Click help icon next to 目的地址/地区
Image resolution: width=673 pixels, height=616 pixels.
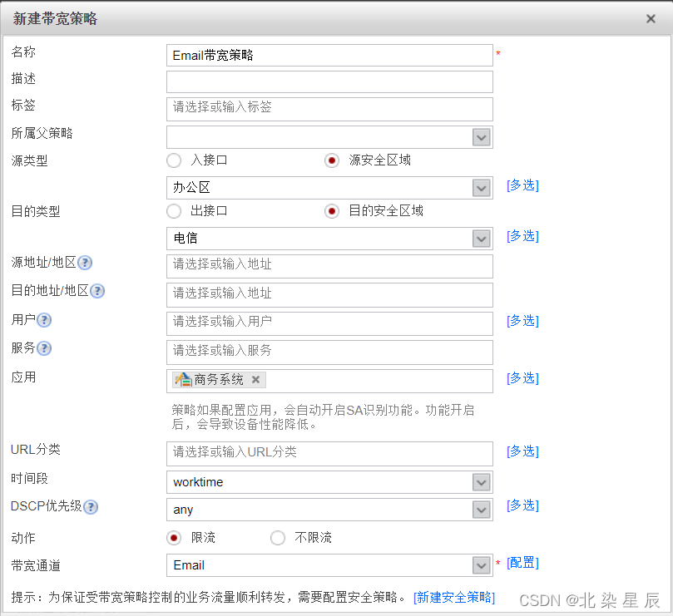tap(97, 291)
